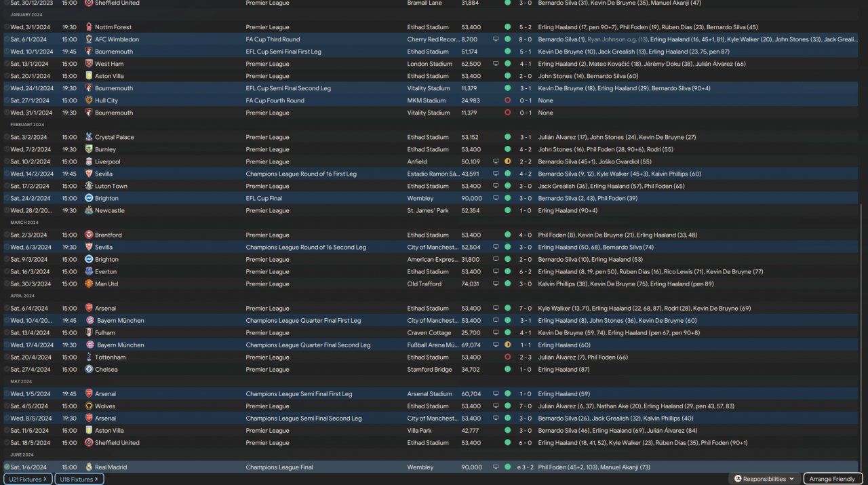Toggle the check circle beside Wed, 3/1/2024

7,27
